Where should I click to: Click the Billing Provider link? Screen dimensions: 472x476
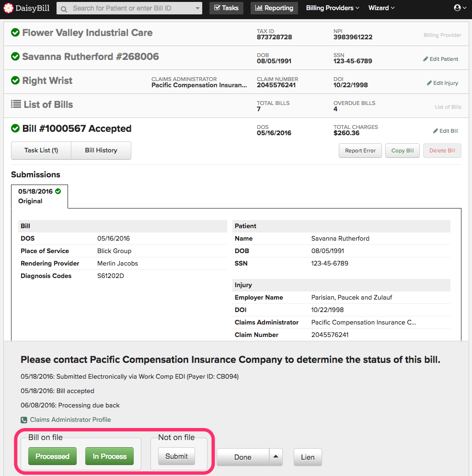(x=442, y=35)
